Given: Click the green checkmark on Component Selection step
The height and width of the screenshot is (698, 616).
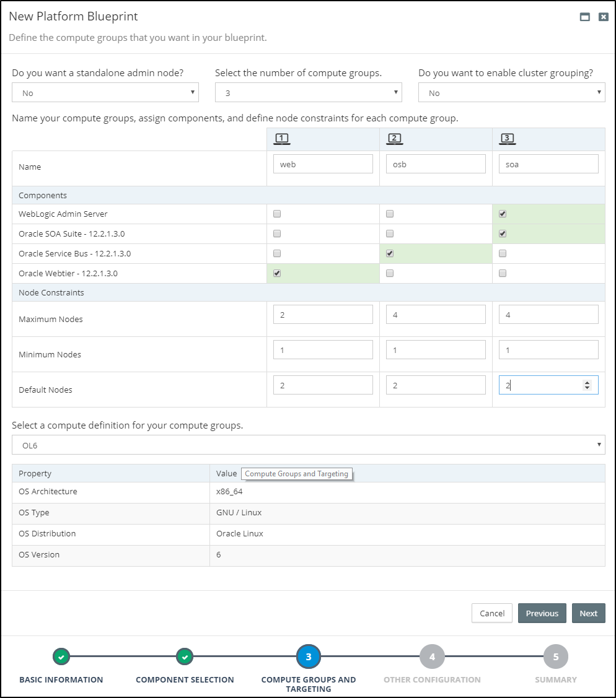Looking at the screenshot, I should point(185,656).
